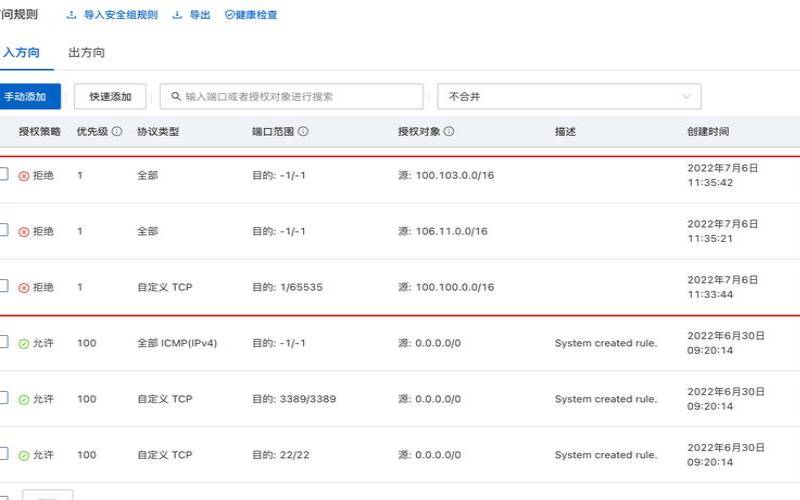Select checkbox for 100.103.0.0/16 rule
800x500 pixels.
point(3,173)
